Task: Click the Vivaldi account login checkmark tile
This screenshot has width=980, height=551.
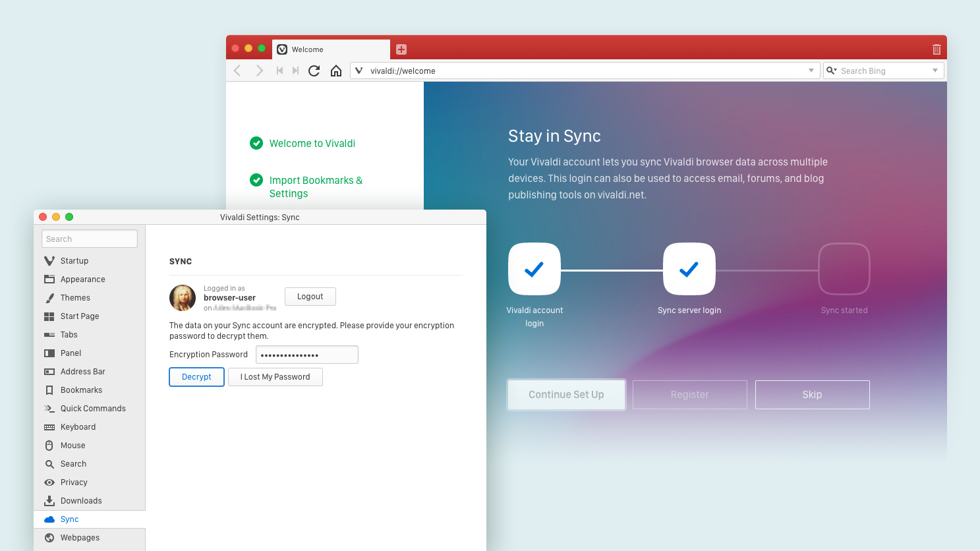Action: click(534, 269)
